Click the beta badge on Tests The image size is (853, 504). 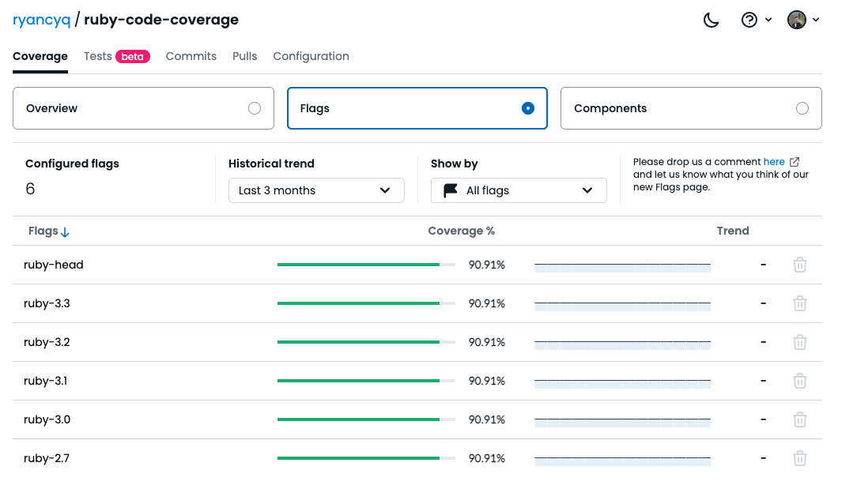click(x=132, y=57)
